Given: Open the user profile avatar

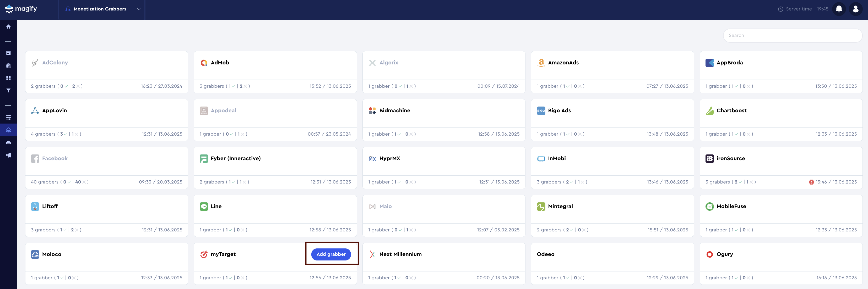Looking at the screenshot, I should coord(855,9).
